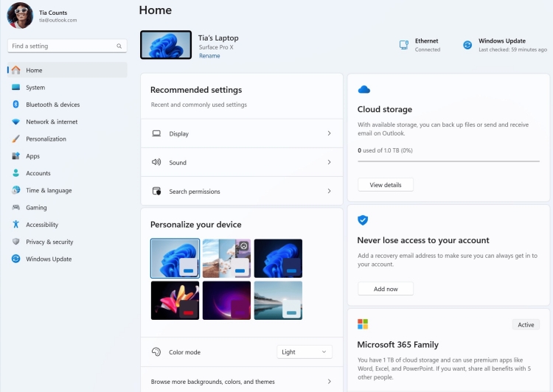Click Windows Update last checked status
553x392 pixels.
tap(512, 49)
